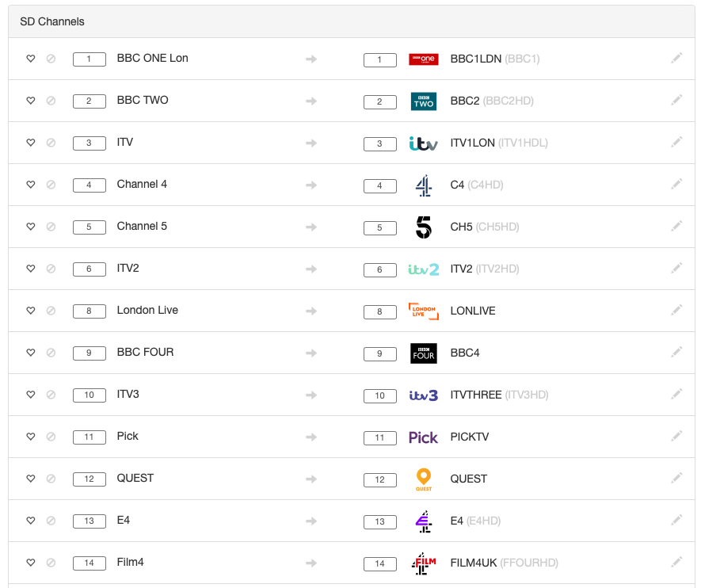Click the BBC TWO logo thumbnail
Screen dimensions: 701x588
(x=423, y=101)
